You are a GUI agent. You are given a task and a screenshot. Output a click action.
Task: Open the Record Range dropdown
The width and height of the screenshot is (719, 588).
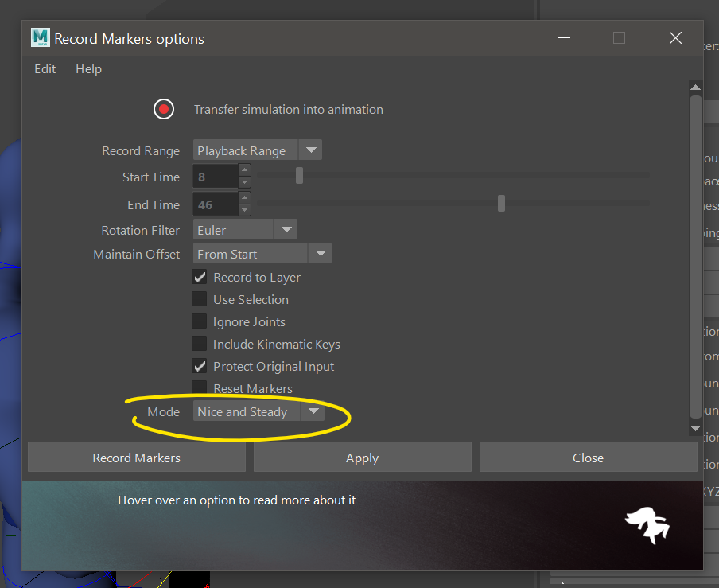(x=256, y=150)
